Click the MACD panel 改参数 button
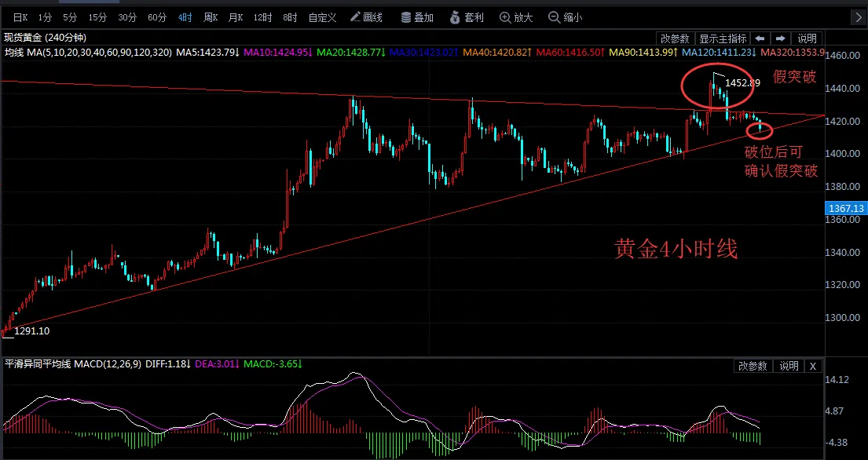Viewport: 868px width, 460px height. coord(753,366)
